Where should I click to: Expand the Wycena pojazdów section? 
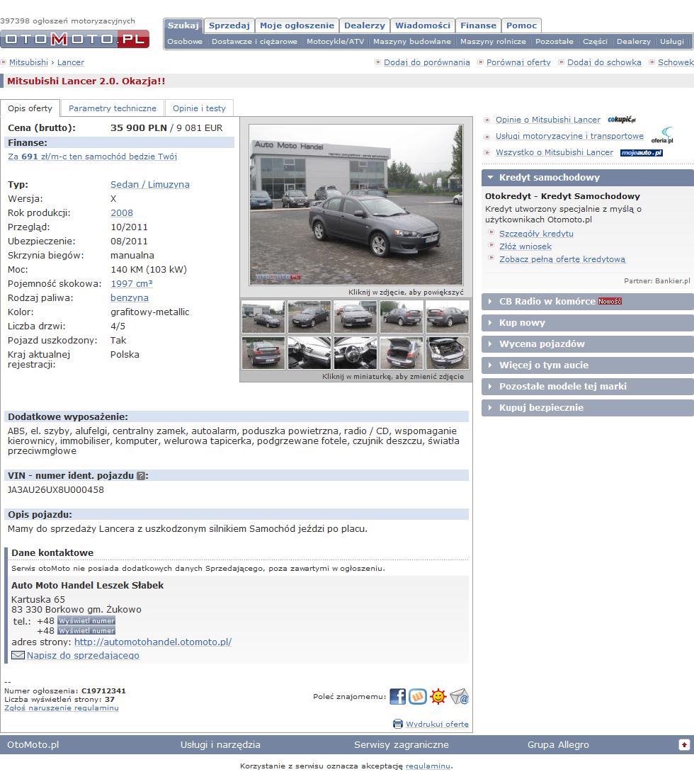[588, 344]
